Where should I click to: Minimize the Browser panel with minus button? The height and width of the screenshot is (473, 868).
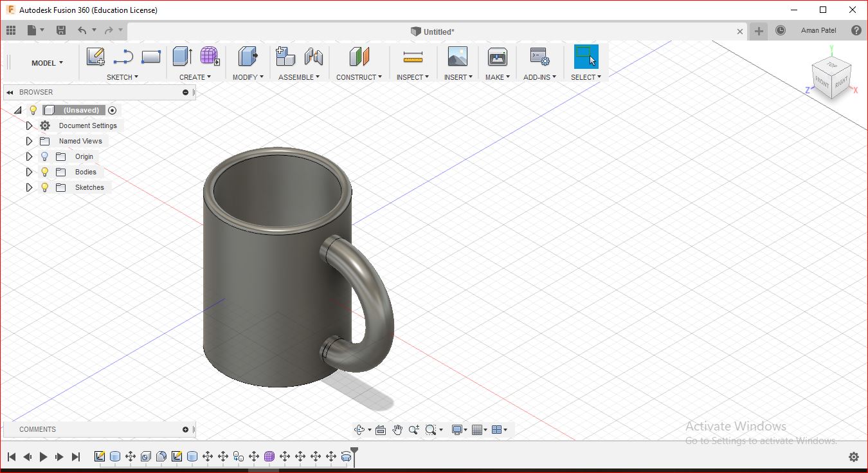pos(186,92)
